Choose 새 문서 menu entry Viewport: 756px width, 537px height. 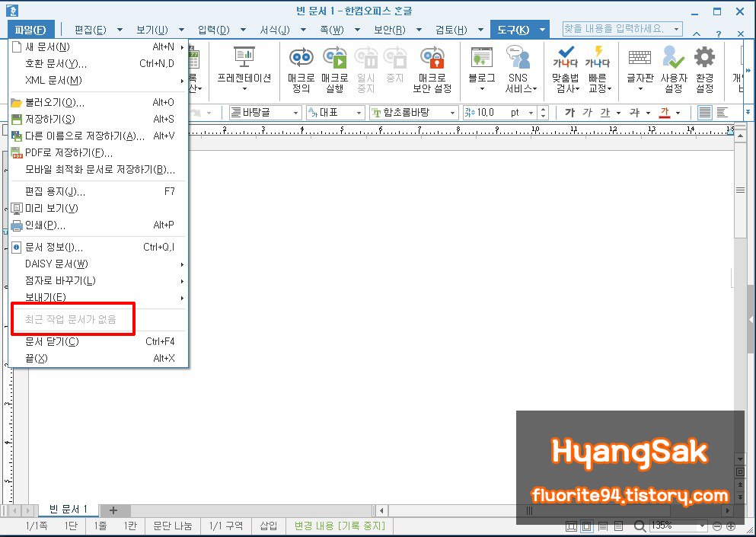coord(98,46)
